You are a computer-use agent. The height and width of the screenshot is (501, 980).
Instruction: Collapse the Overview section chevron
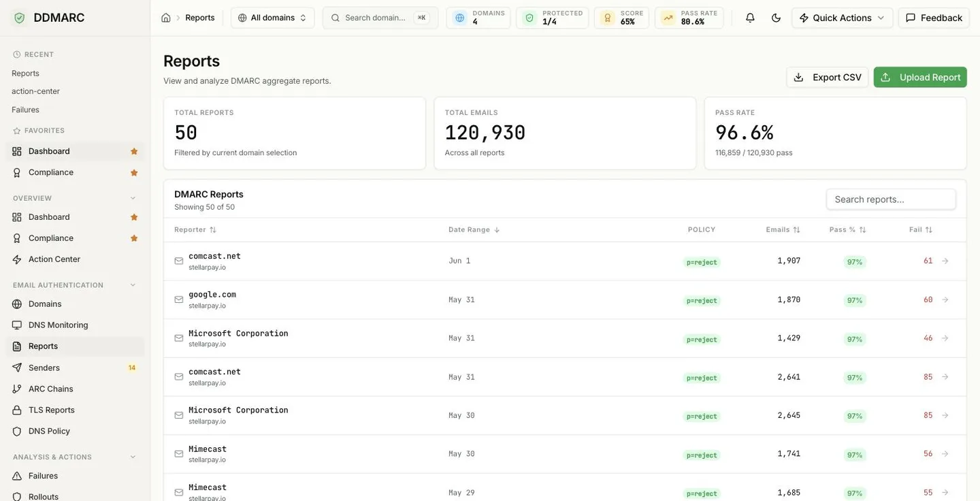tap(133, 198)
